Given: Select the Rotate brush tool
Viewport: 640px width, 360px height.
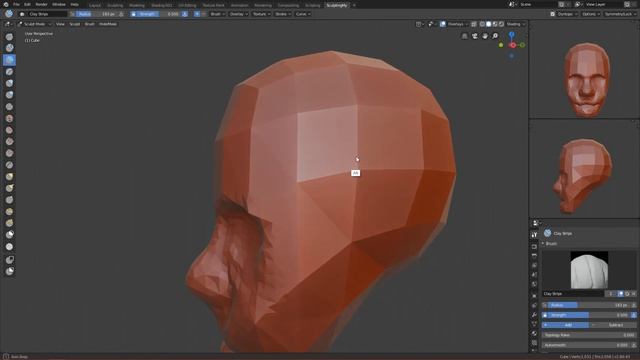Looking at the screenshot, I should 9,223.
